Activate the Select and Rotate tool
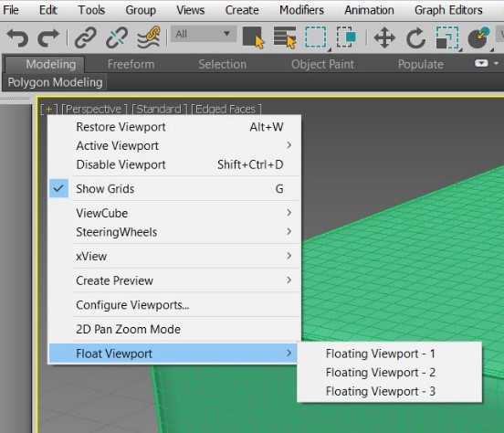Viewport: 504px width, 433px height. pyautogui.click(x=416, y=37)
